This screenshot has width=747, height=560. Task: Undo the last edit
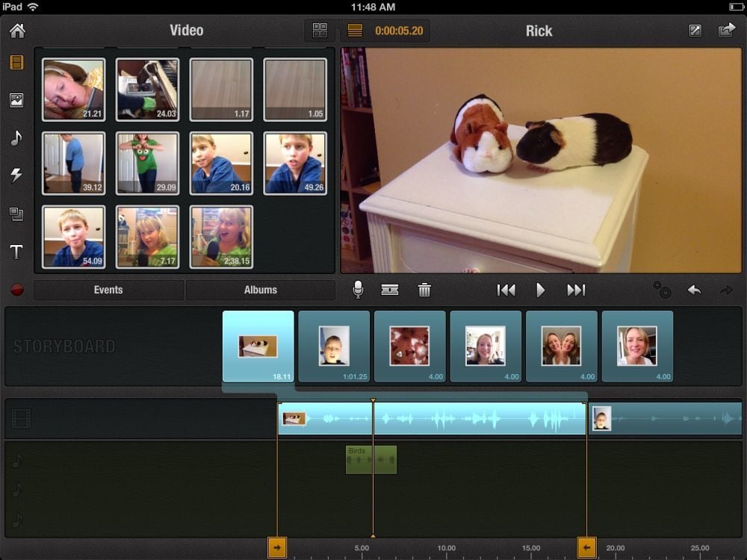tap(695, 290)
